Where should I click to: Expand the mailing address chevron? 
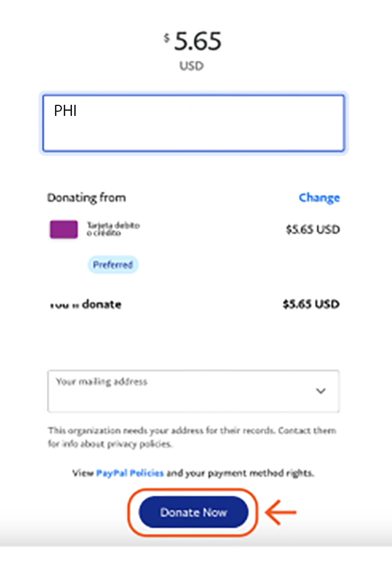(x=321, y=391)
